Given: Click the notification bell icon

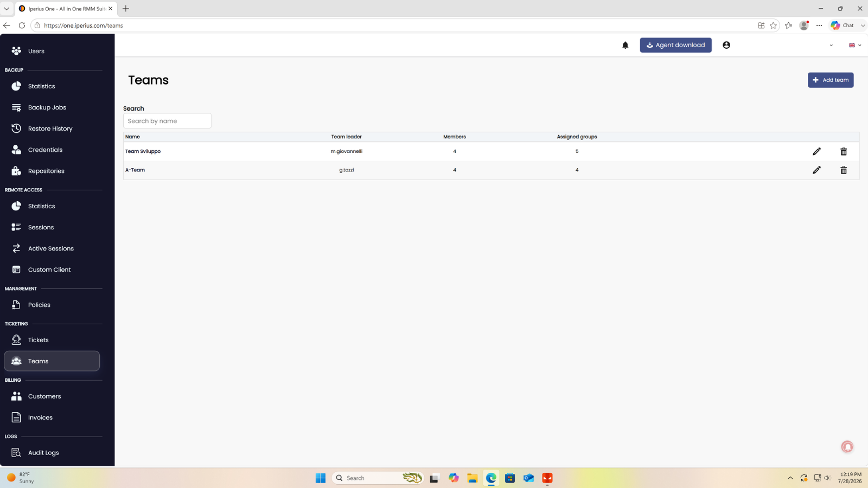Looking at the screenshot, I should click(625, 45).
